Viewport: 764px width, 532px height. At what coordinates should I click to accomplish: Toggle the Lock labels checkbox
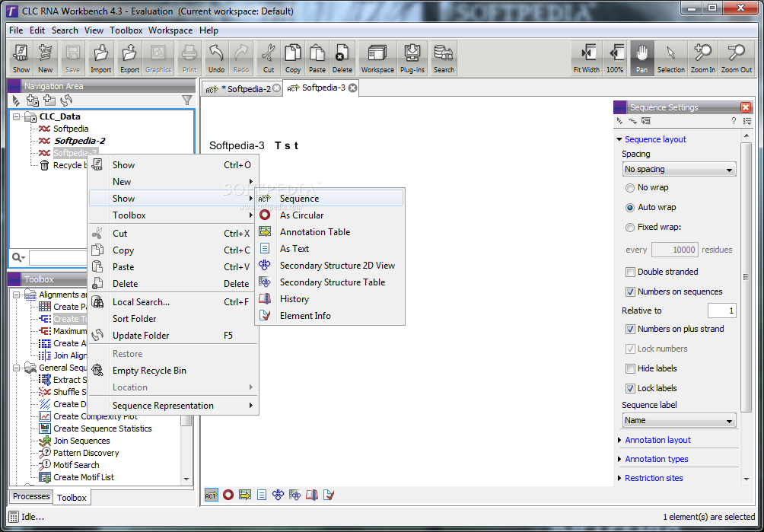[x=630, y=389]
